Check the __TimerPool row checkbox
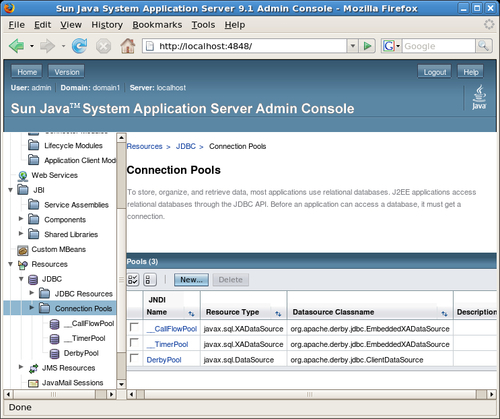 [134, 342]
